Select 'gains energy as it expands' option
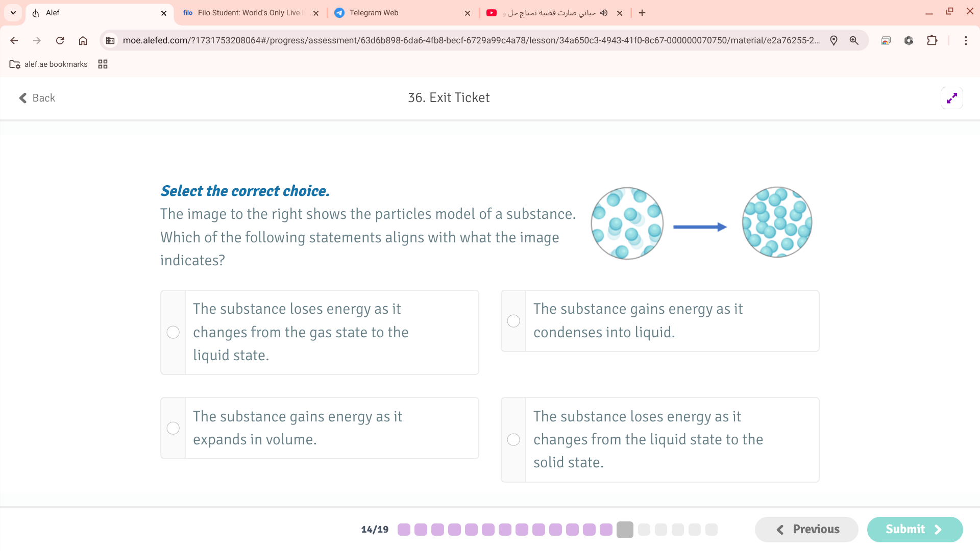 [173, 428]
